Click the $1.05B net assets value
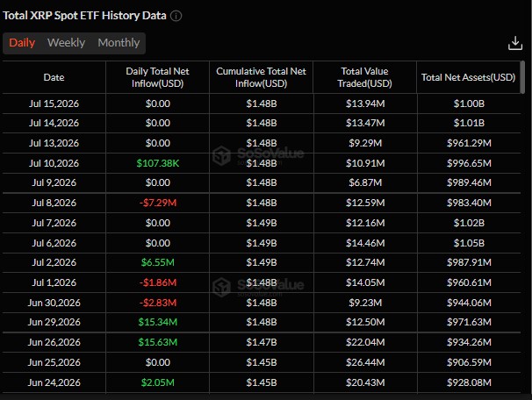 tap(469, 243)
